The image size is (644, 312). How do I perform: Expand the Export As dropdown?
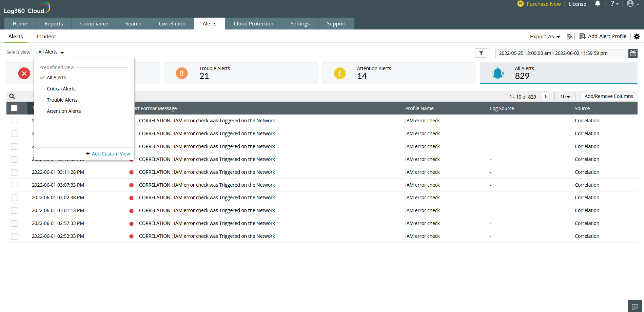tap(545, 37)
